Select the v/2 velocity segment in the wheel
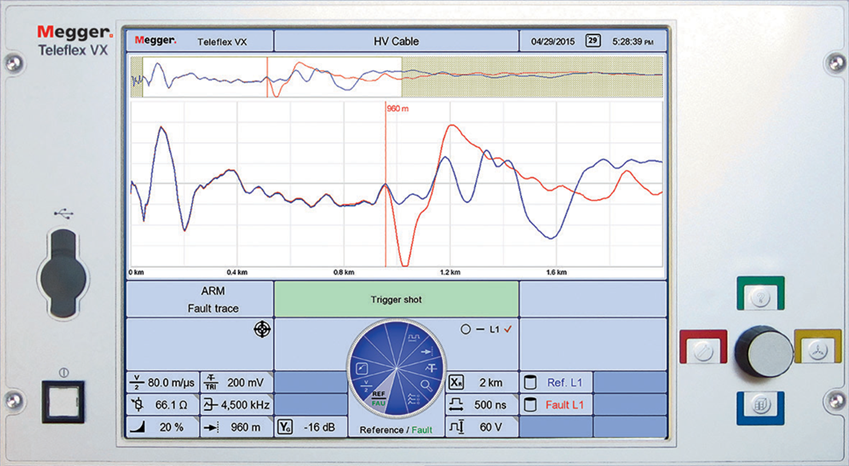This screenshot has width=849, height=466. pos(366,386)
